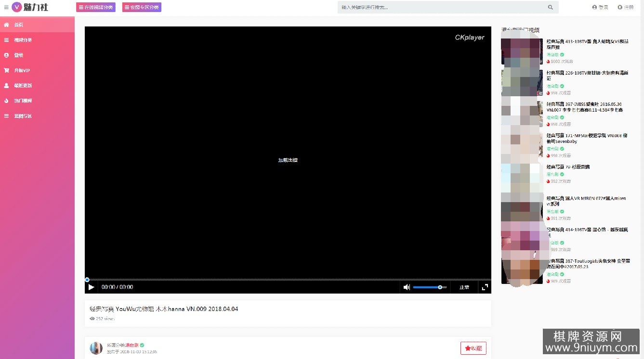Expand the 套图专区分类 dropdown button
The width and height of the screenshot is (644, 359).
142,7
